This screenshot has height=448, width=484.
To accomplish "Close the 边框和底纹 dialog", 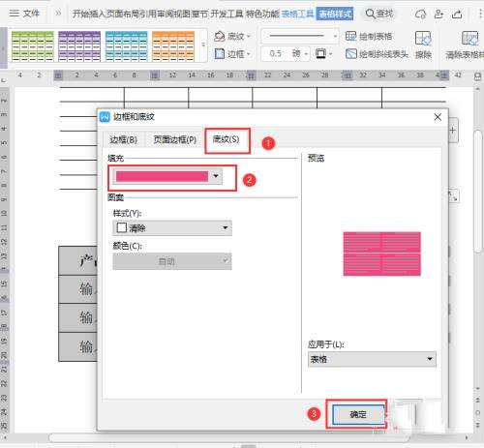I will pos(438,117).
